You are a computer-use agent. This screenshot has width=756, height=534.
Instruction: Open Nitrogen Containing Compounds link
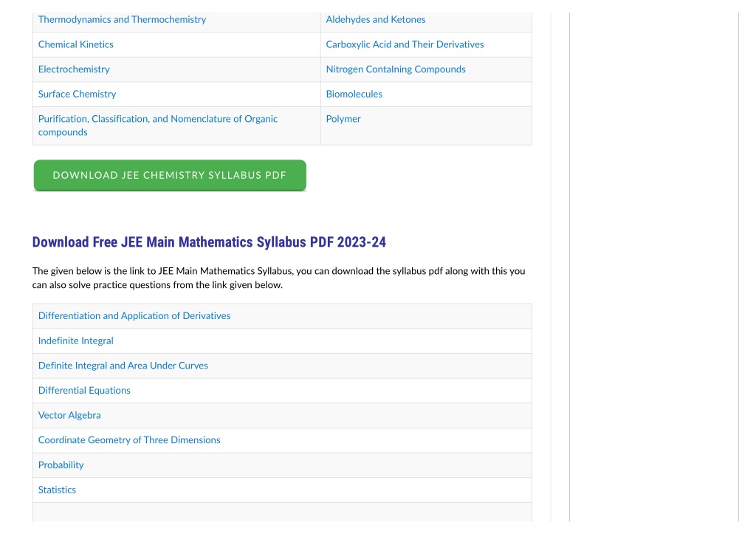pyautogui.click(x=396, y=69)
